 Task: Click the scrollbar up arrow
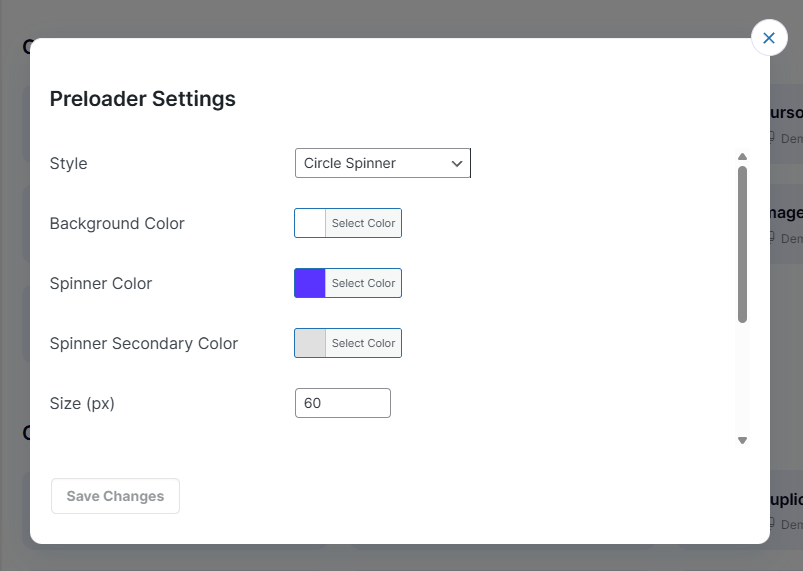point(742,157)
